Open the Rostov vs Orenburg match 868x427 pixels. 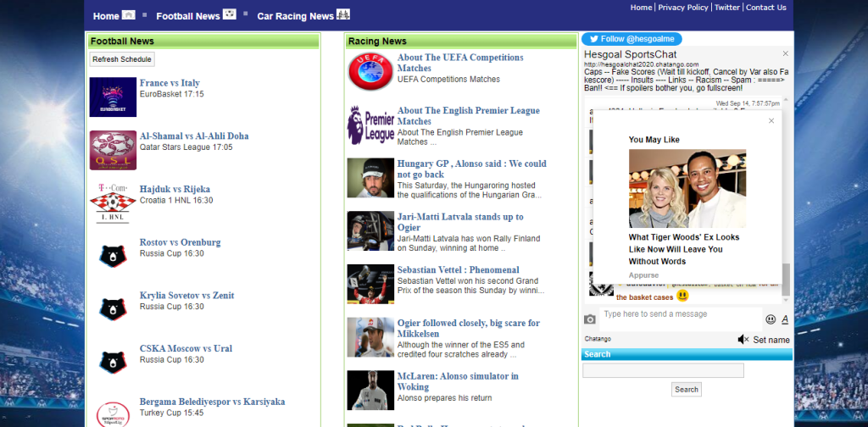[x=180, y=242]
